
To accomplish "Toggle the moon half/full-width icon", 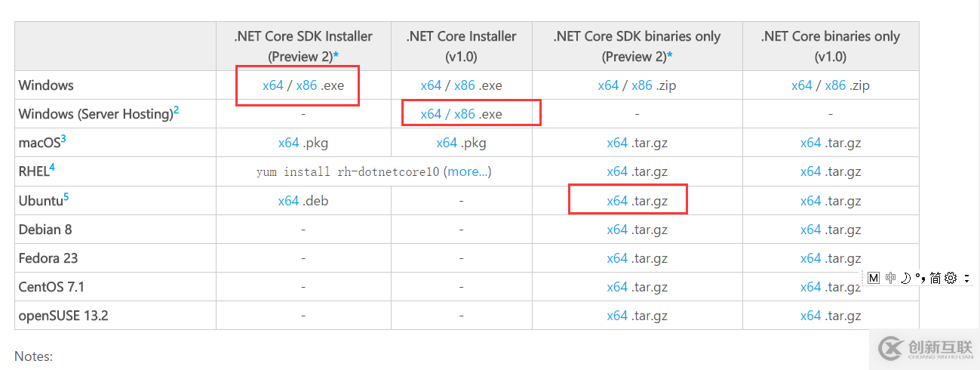I will (905, 278).
